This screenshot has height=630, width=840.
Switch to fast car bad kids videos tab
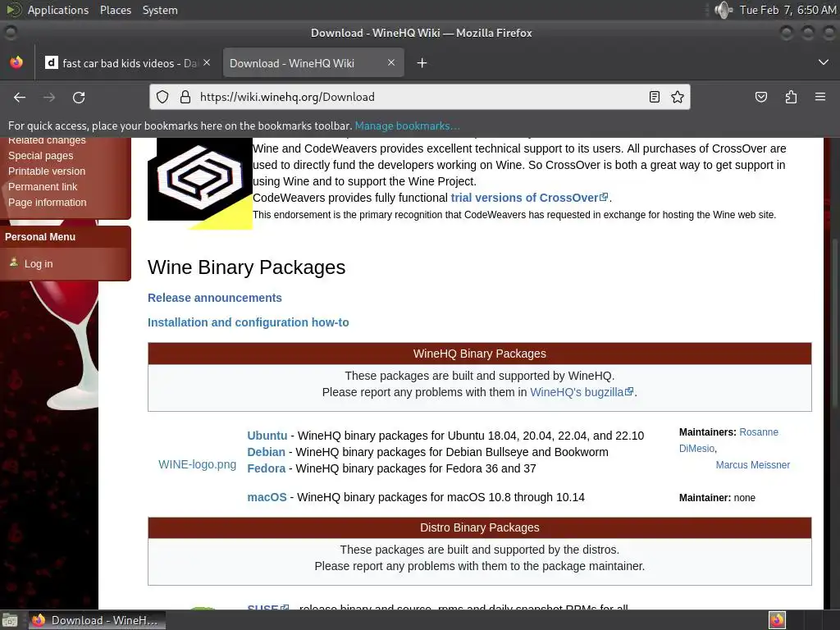point(129,63)
